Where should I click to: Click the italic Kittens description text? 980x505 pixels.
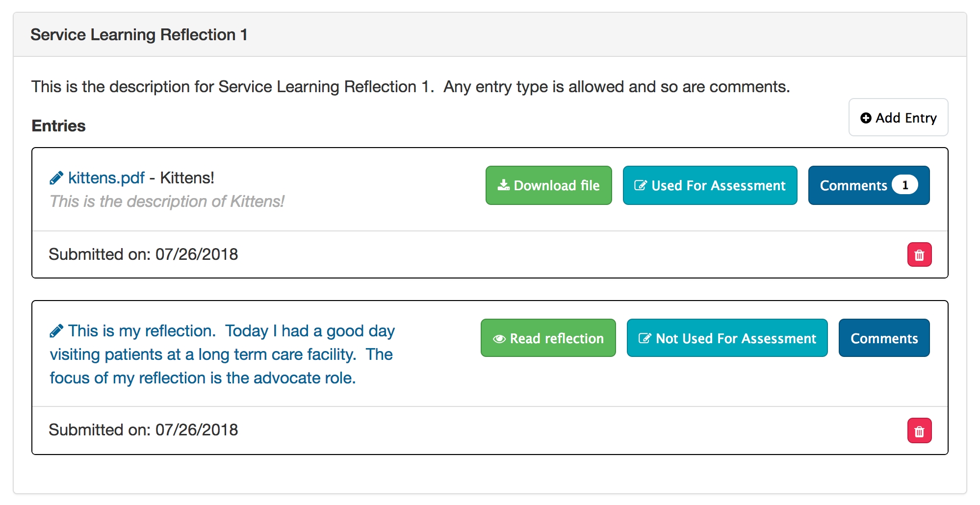167,202
